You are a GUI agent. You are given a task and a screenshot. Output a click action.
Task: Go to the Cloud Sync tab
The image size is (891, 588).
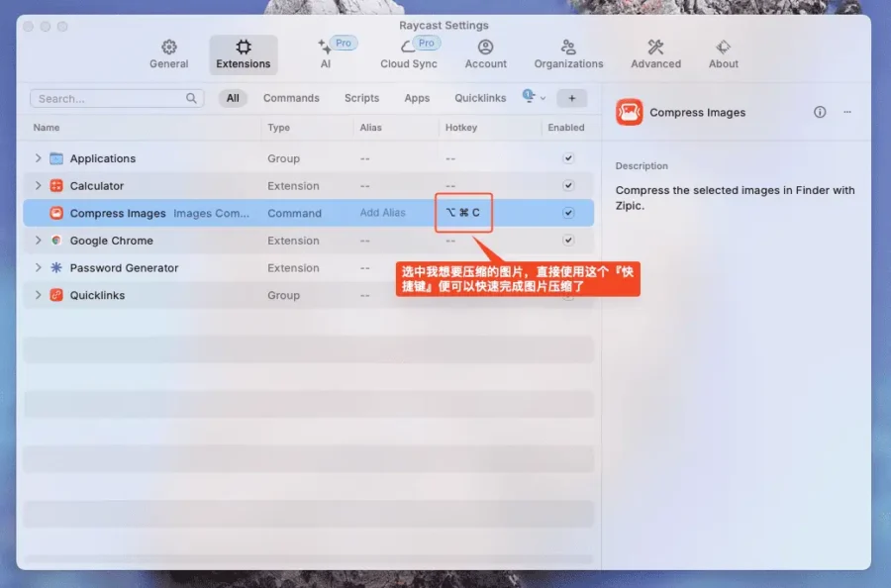click(409, 54)
